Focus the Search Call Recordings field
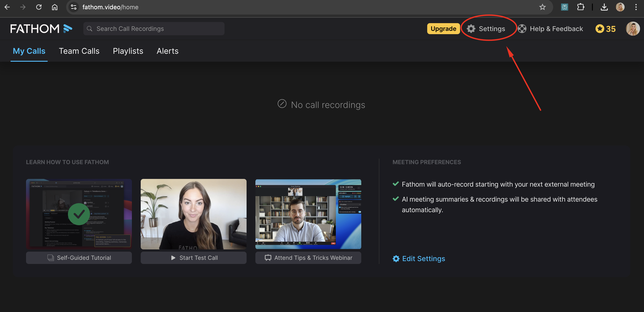This screenshot has width=644, height=312. (154, 29)
